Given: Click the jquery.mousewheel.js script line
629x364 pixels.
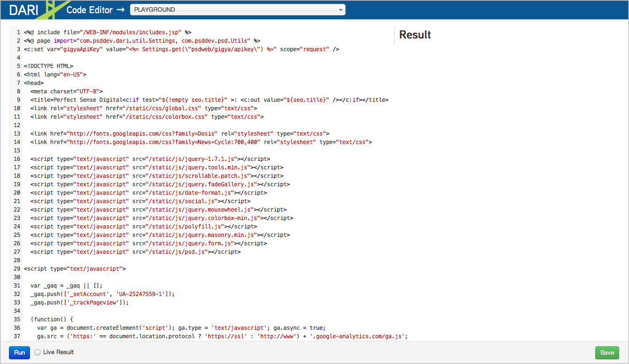Looking at the screenshot, I should pyautogui.click(x=159, y=210).
